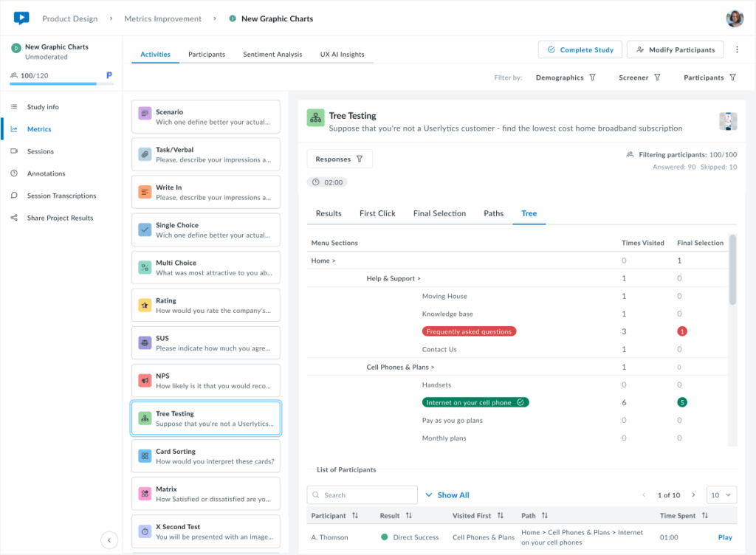Open the user profile avatar
756x555 pixels.
[x=734, y=18]
